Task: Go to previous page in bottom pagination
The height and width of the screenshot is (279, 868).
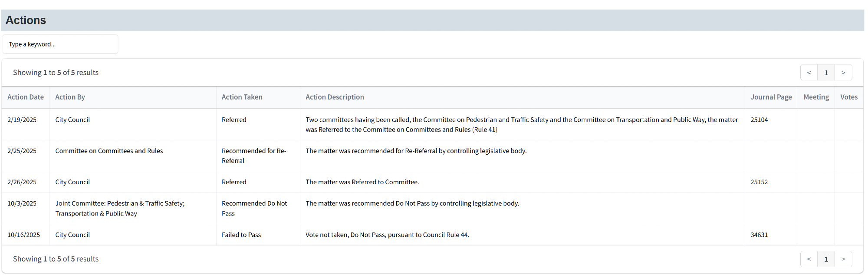Action: click(x=809, y=259)
